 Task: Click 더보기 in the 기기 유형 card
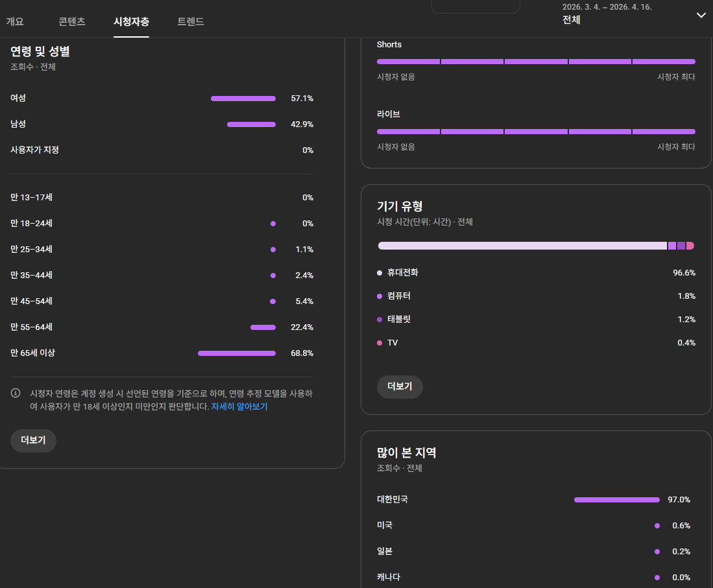tap(400, 386)
